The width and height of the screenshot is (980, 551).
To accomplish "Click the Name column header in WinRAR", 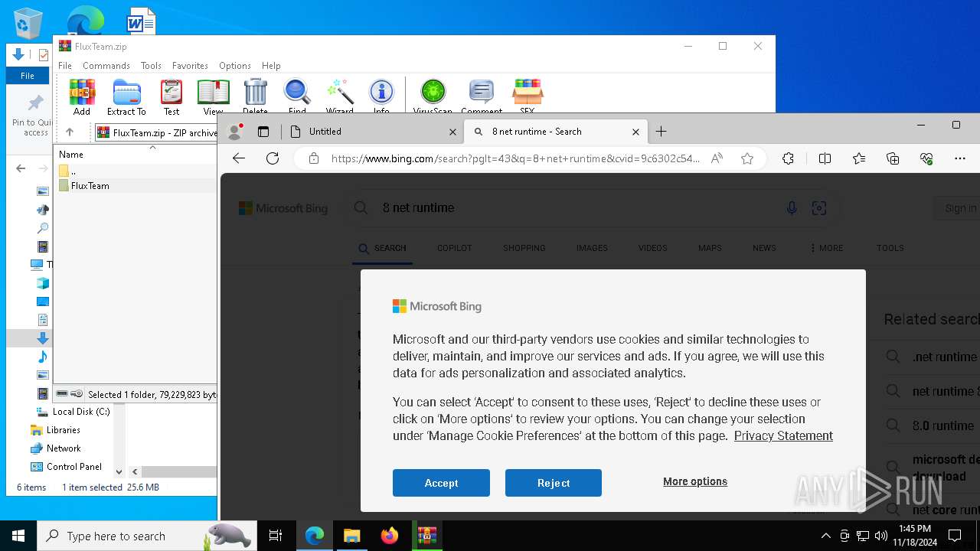I will [x=71, y=155].
